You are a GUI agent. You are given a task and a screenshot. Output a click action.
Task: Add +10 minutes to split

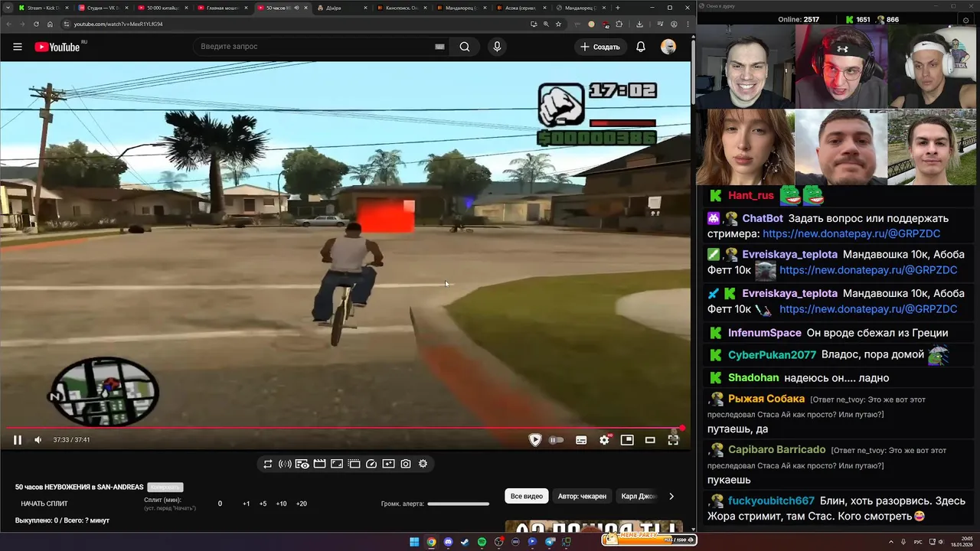pos(281,504)
